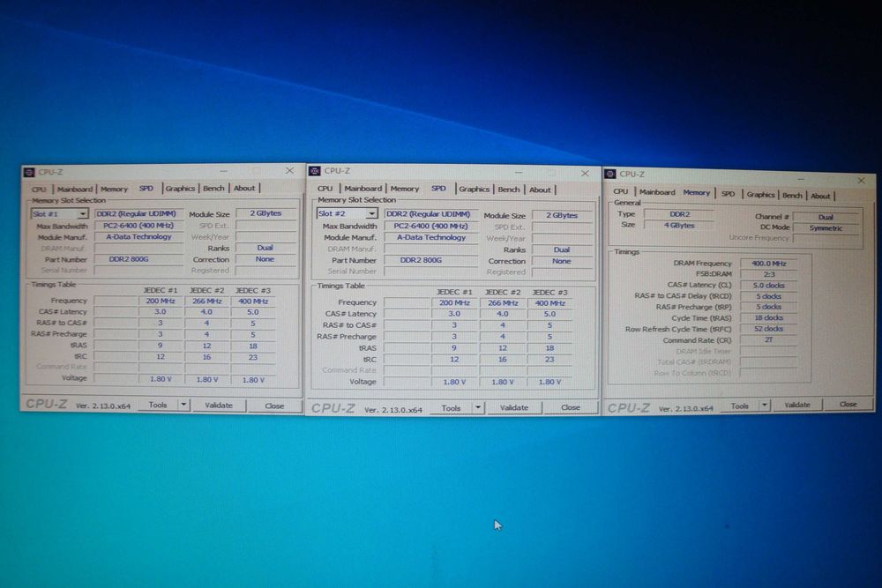Click the Tools button in the right window
The image size is (882, 588).
[x=739, y=406]
